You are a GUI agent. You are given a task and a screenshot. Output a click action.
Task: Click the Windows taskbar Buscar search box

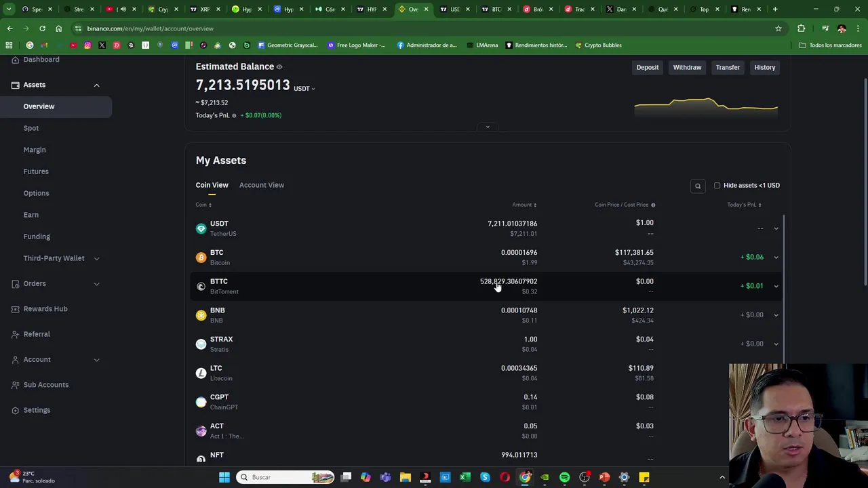[285, 477]
